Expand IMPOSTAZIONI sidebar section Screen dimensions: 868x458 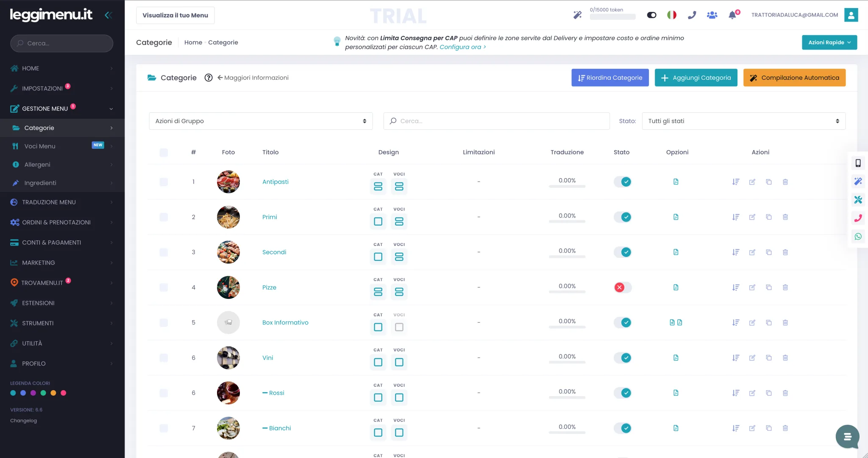click(x=62, y=88)
